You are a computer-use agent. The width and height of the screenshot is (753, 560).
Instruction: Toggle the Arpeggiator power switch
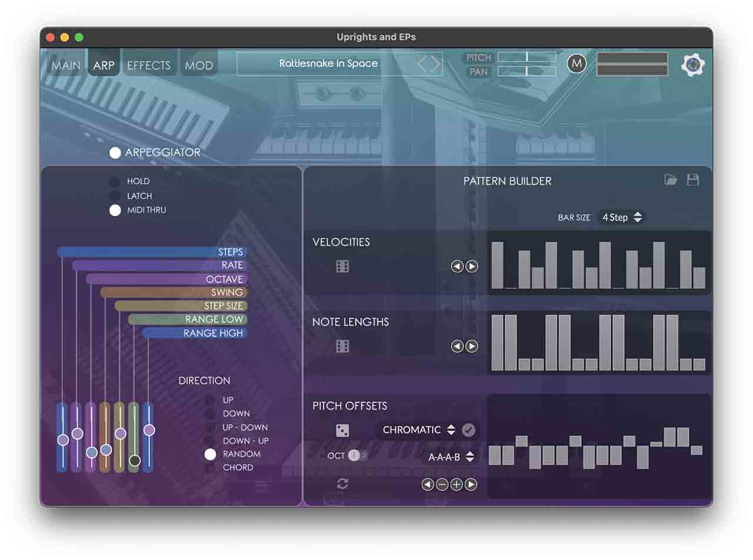115,153
